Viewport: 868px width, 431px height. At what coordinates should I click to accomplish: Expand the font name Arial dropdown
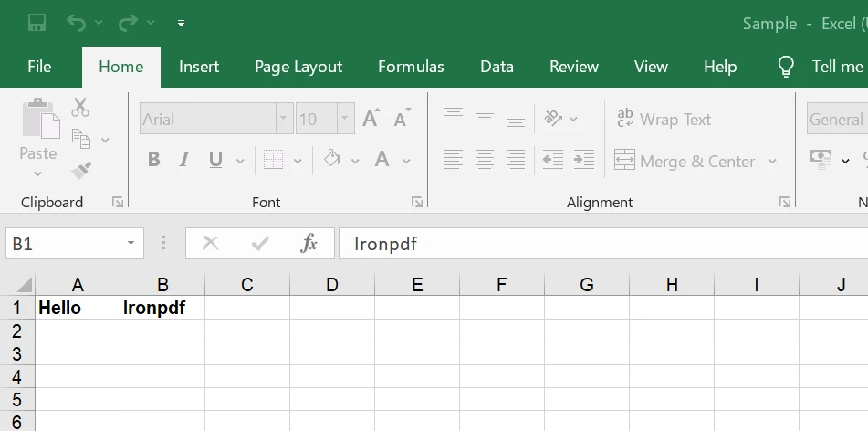[x=284, y=119]
